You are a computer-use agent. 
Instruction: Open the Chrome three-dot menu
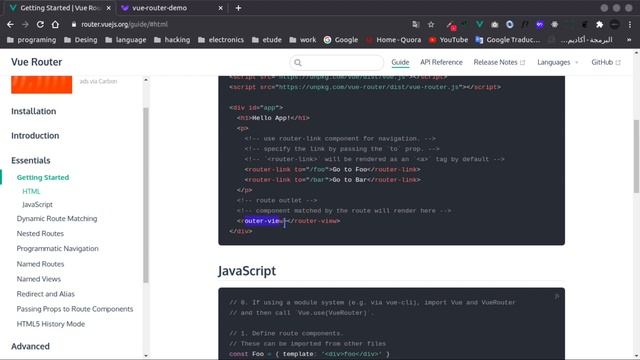[630, 24]
